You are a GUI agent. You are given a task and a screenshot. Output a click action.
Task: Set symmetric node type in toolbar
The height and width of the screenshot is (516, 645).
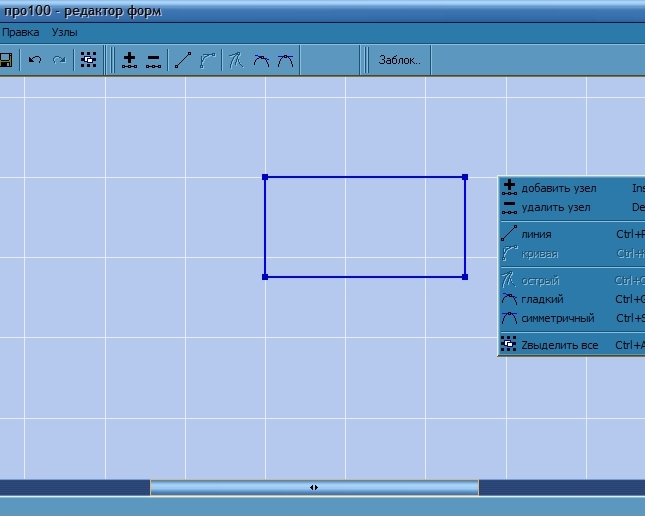point(285,60)
